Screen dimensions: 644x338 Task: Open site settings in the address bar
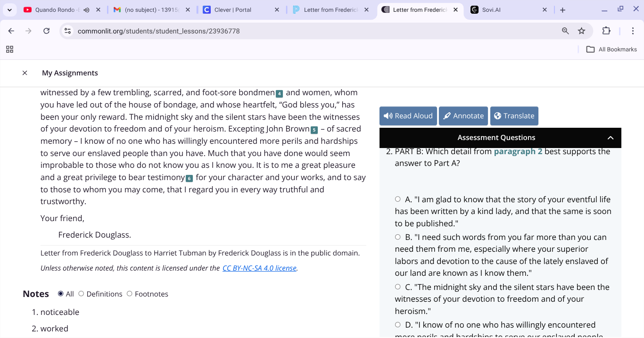tap(67, 31)
